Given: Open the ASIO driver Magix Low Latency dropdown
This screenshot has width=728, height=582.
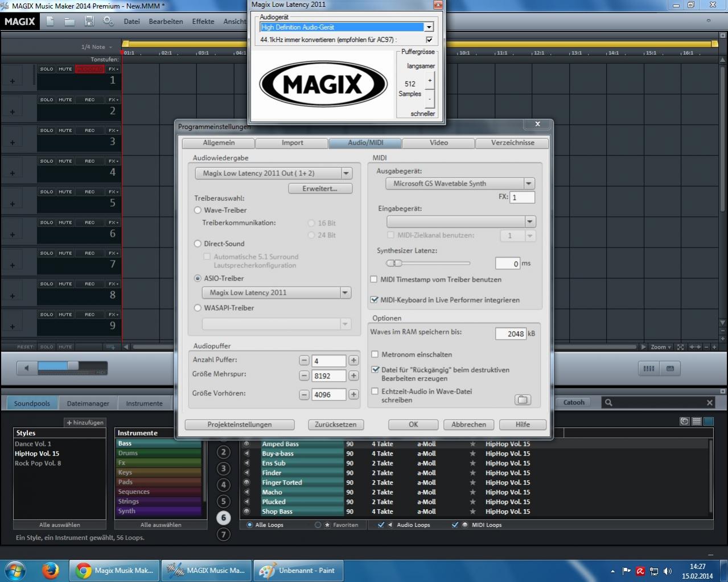Looking at the screenshot, I should pos(345,292).
